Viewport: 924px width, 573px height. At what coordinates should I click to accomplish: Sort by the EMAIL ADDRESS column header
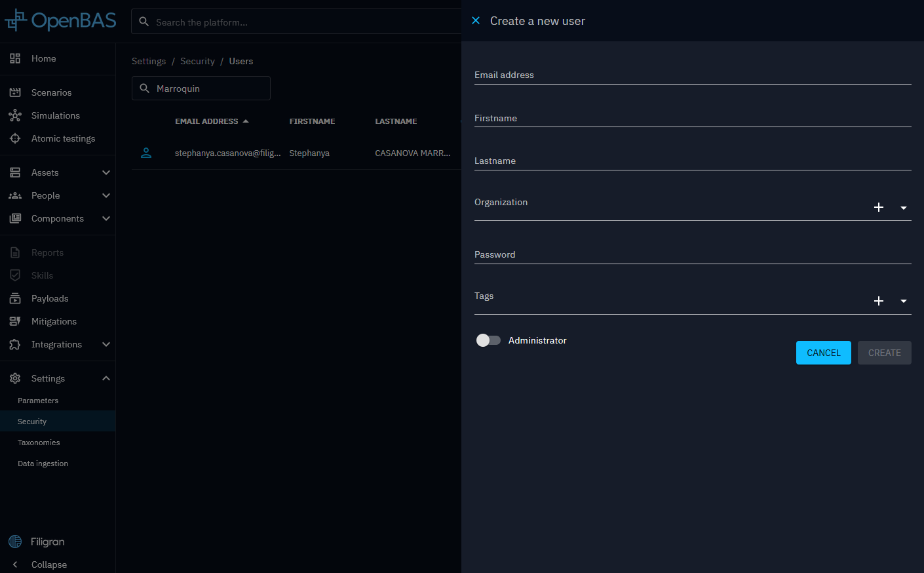206,121
